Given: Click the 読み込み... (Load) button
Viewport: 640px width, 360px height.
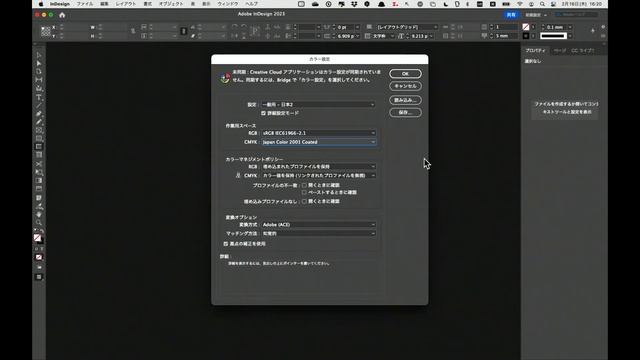Looking at the screenshot, I should point(405,100).
